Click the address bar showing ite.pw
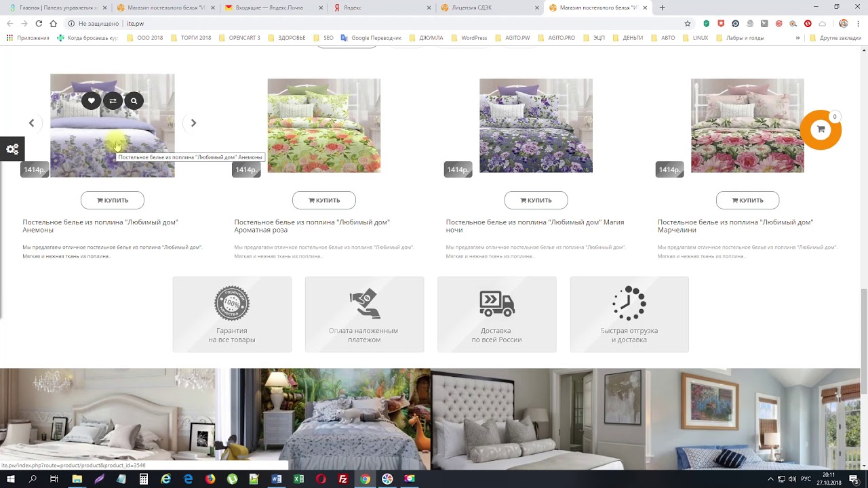The image size is (868, 488). click(373, 23)
